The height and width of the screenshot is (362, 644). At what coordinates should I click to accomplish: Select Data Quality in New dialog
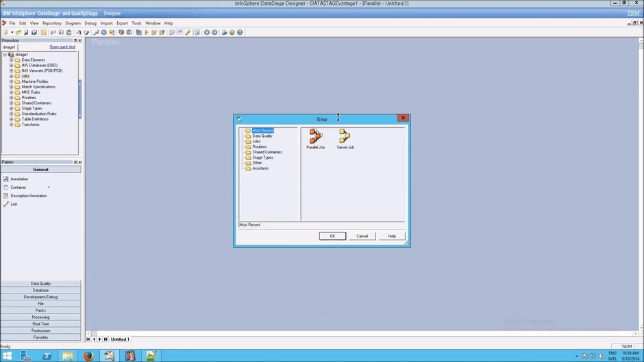[x=262, y=136]
